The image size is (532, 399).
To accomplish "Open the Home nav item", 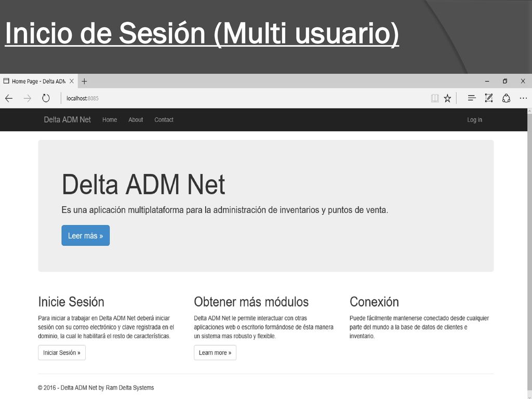I will pos(110,120).
